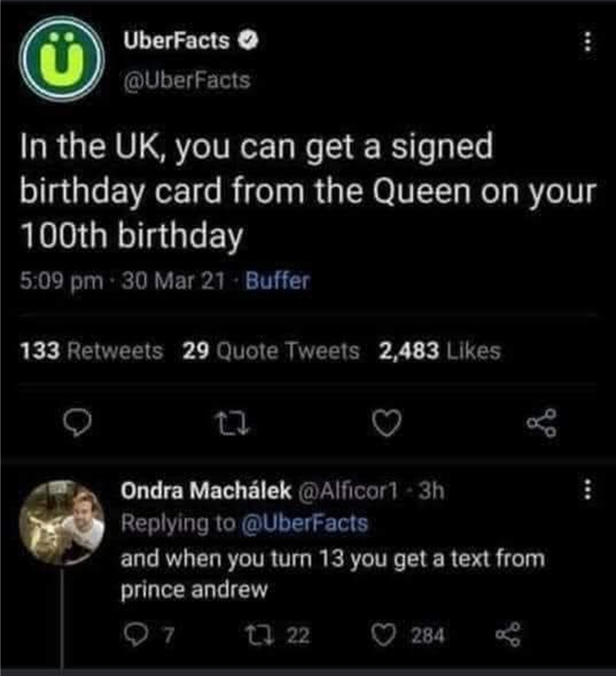Open the main tweet's three-dot menu
The height and width of the screenshot is (676, 616).
click(588, 43)
